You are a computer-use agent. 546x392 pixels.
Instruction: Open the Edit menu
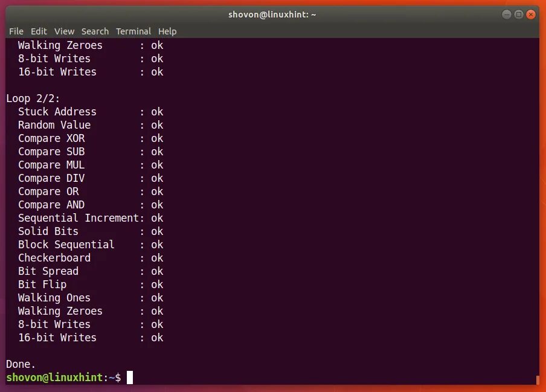coord(39,31)
